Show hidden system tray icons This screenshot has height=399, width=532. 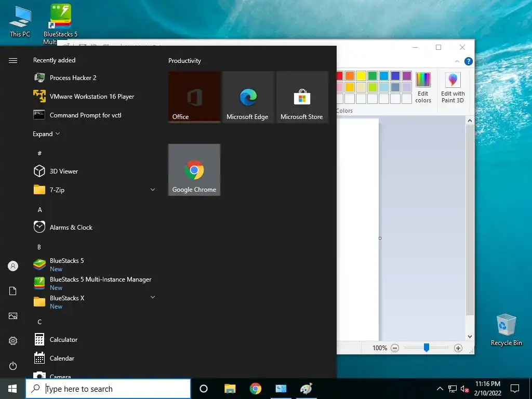click(440, 389)
